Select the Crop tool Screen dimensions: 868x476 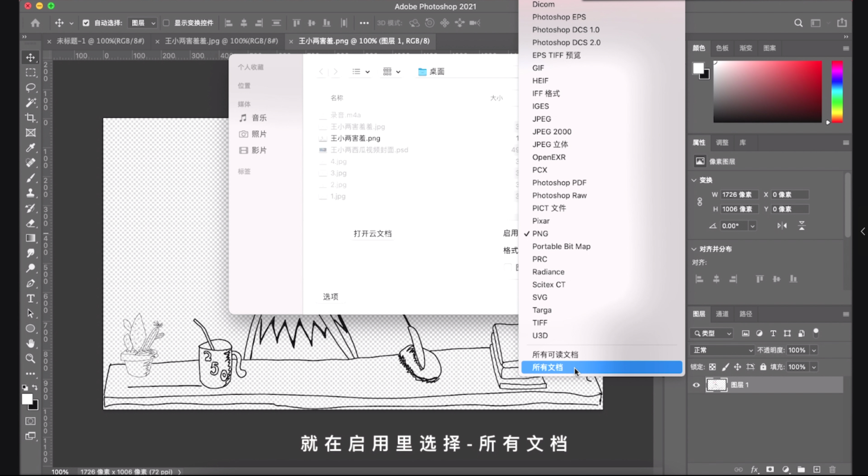pyautogui.click(x=31, y=117)
